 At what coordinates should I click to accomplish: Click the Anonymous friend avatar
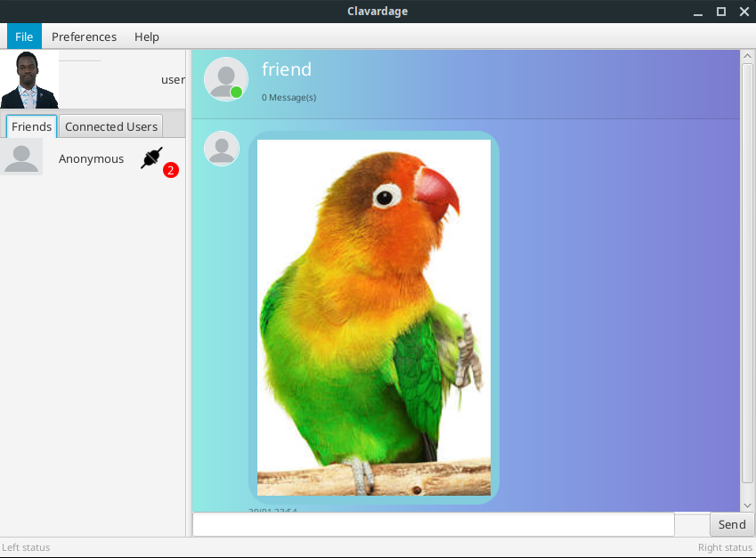coord(21,158)
